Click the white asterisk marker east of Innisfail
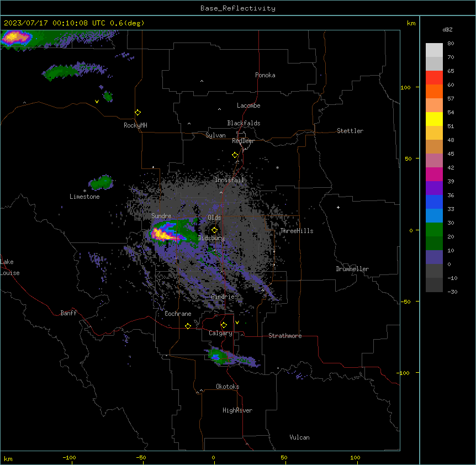 [x=277, y=168]
